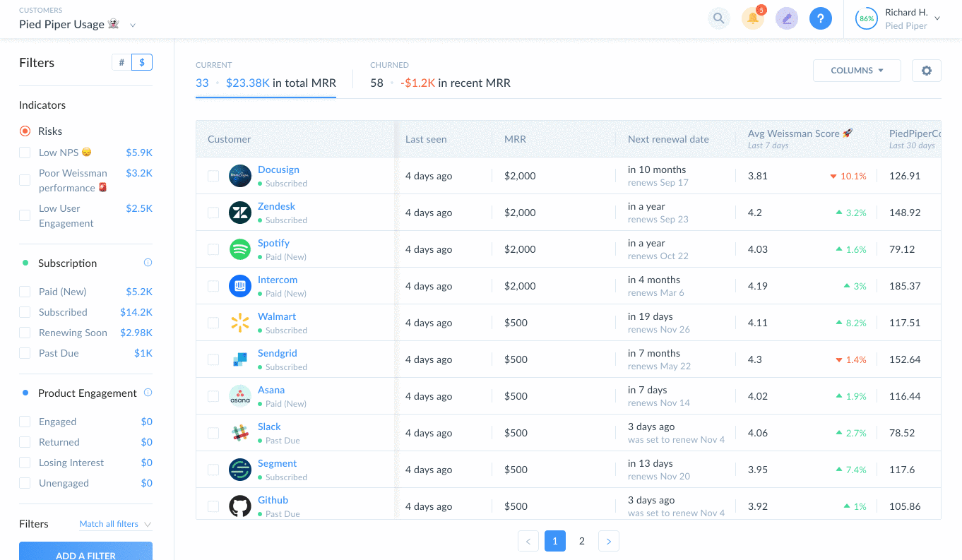Switch filters to $ amount mode

coord(142,62)
